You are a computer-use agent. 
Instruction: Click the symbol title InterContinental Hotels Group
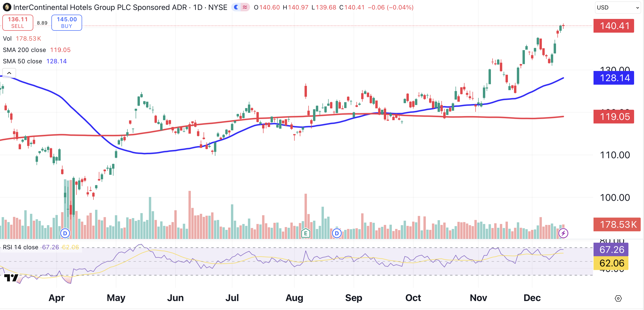pyautogui.click(x=100, y=7)
